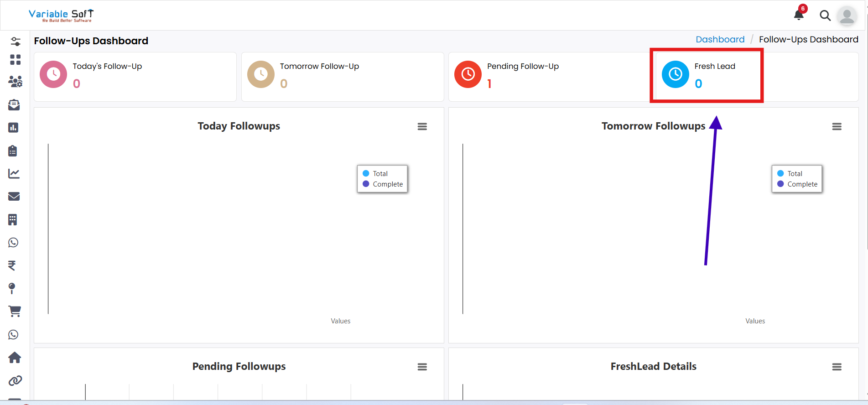Click the notification bell icon
The height and width of the screenshot is (405, 868).
tap(798, 15)
